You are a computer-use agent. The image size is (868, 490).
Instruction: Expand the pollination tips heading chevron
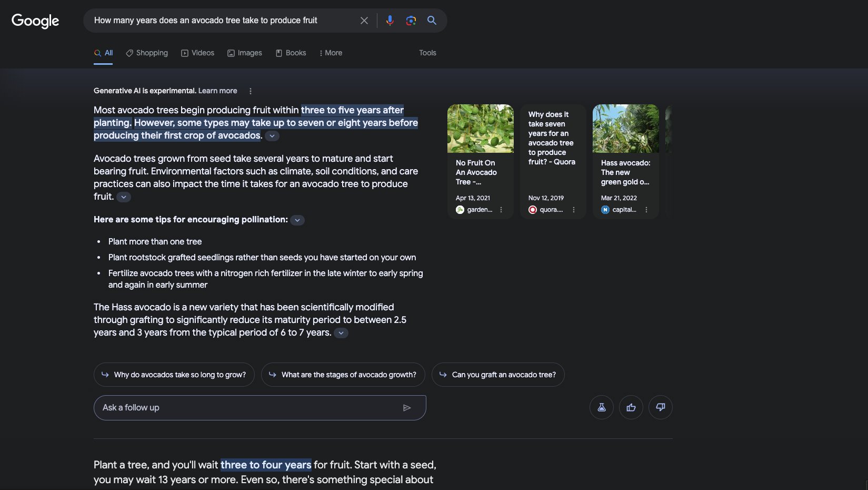click(x=297, y=220)
